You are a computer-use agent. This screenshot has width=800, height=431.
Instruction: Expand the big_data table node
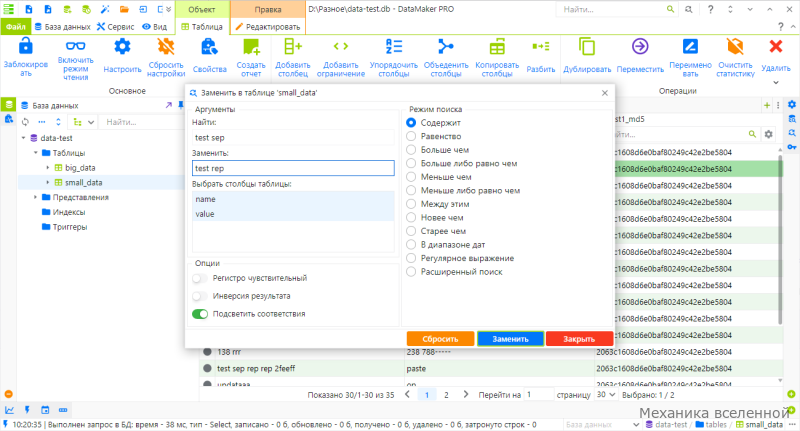pyautogui.click(x=48, y=168)
